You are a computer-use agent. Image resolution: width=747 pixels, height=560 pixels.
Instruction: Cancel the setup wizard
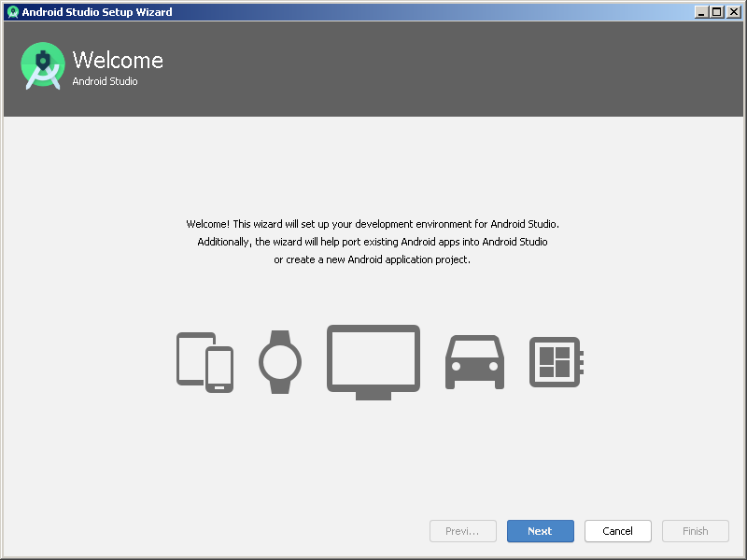pyautogui.click(x=618, y=531)
